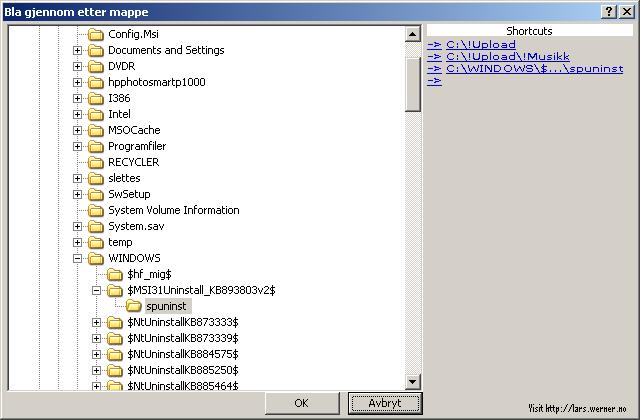Click the empty fourth shortcut arrow
640x420 pixels.
434,81
